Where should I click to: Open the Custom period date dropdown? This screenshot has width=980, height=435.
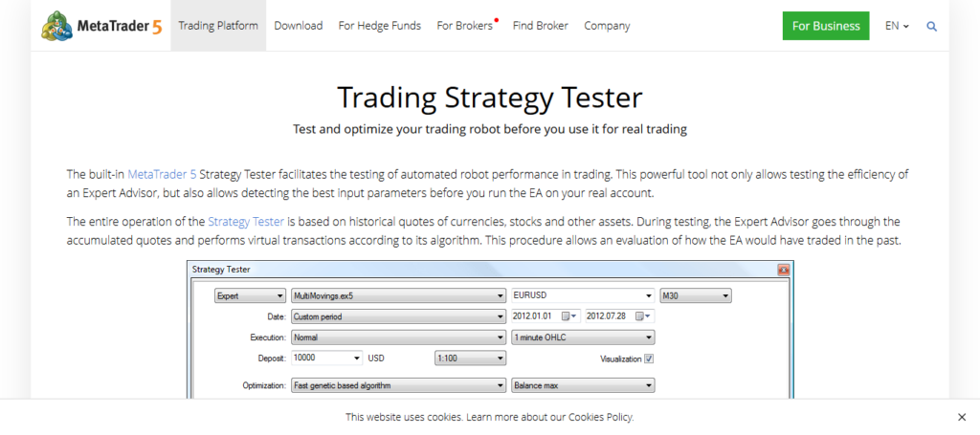tap(399, 316)
